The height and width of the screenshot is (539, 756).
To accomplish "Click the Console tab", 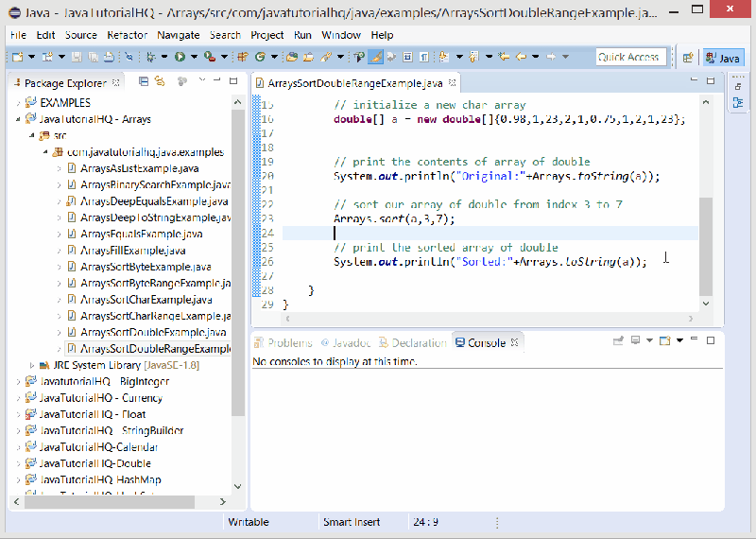I will pos(486,342).
